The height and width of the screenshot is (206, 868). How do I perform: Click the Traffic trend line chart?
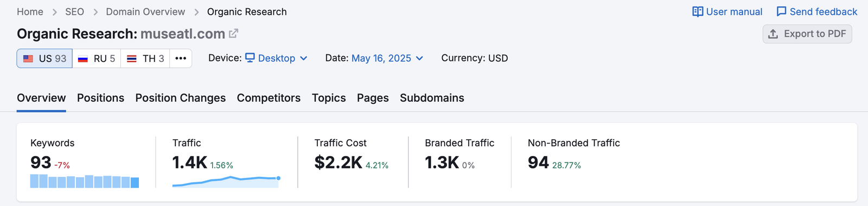pyautogui.click(x=227, y=181)
